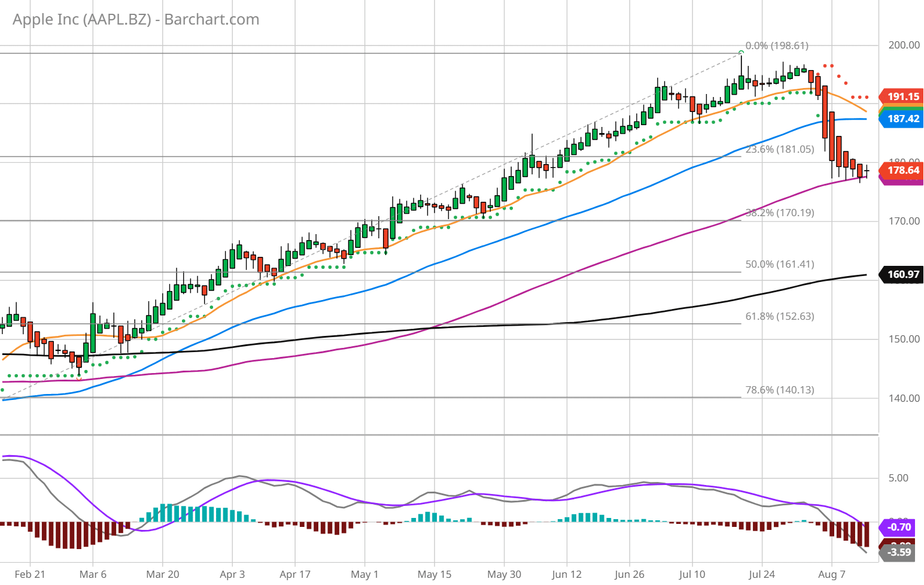Click the Apr 17 date label
This screenshot has height=585, width=924.
(295, 574)
